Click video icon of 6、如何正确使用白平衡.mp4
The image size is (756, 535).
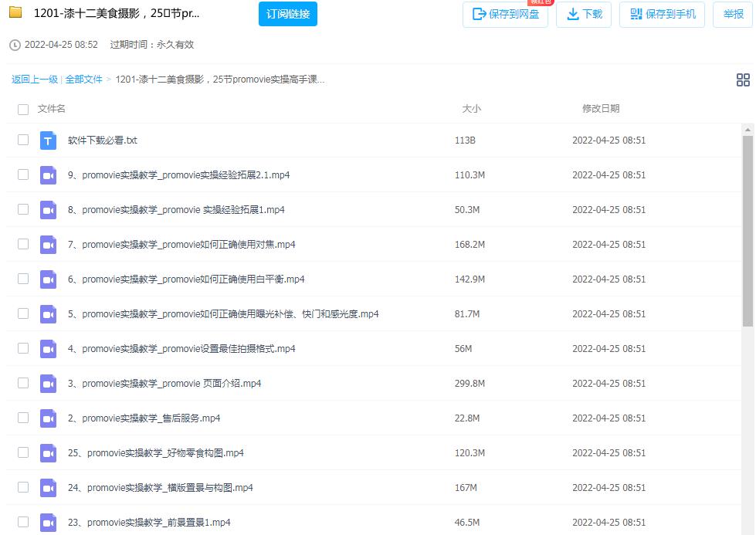[x=48, y=279]
